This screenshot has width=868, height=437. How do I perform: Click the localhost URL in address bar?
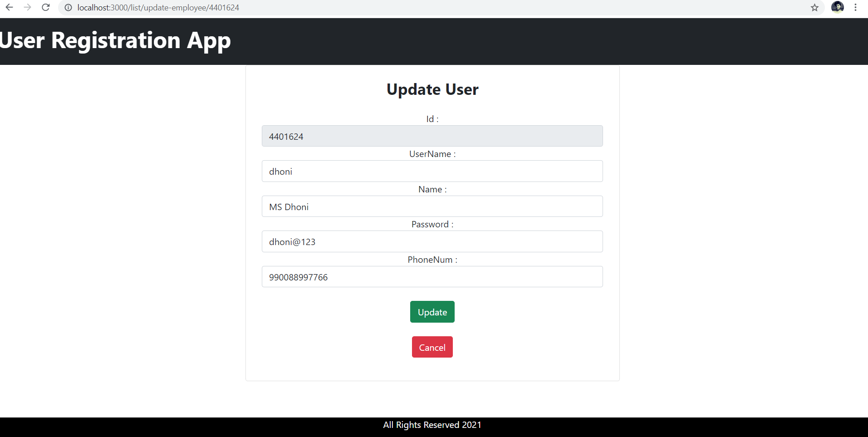click(x=158, y=8)
